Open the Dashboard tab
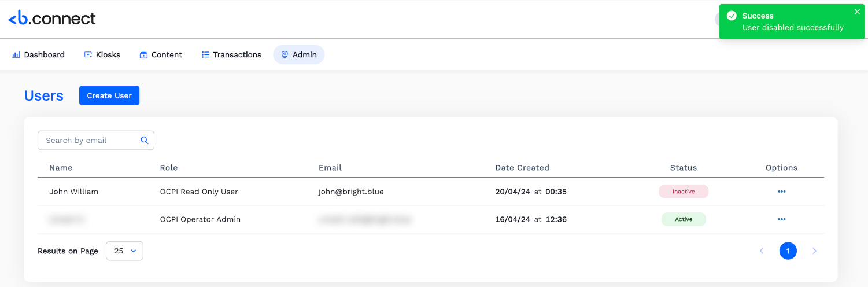Viewport: 868px width, 287px height. (x=38, y=55)
